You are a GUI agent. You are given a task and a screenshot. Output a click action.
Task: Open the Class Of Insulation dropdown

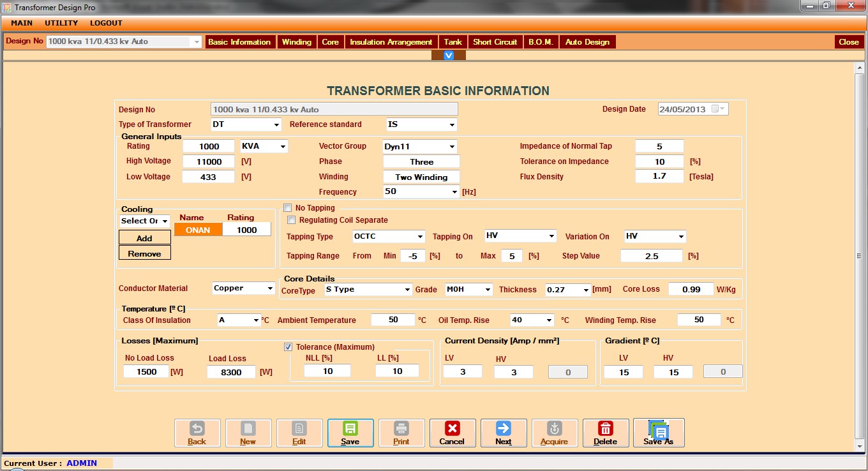point(257,320)
